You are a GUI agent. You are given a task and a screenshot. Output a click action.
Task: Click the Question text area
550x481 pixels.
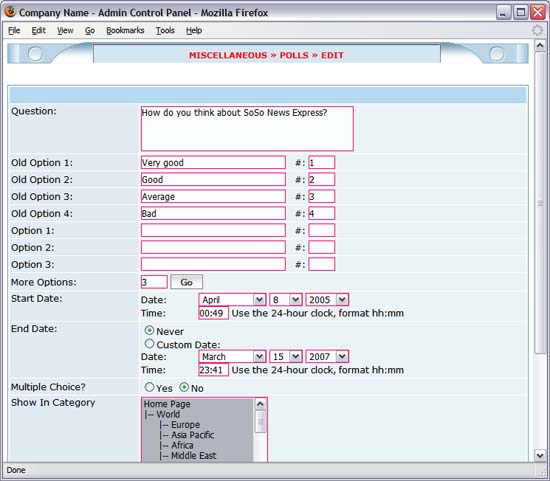(247, 129)
